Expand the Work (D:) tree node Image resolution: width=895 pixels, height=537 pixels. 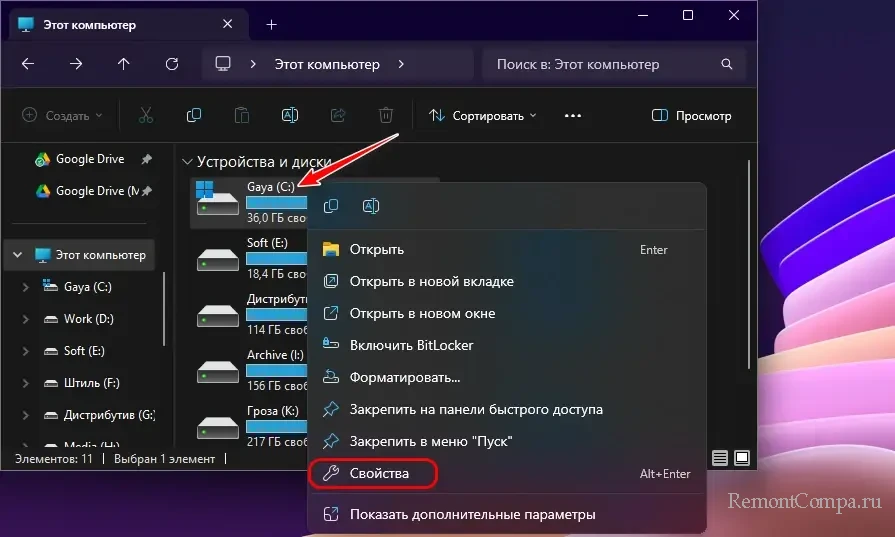point(26,319)
